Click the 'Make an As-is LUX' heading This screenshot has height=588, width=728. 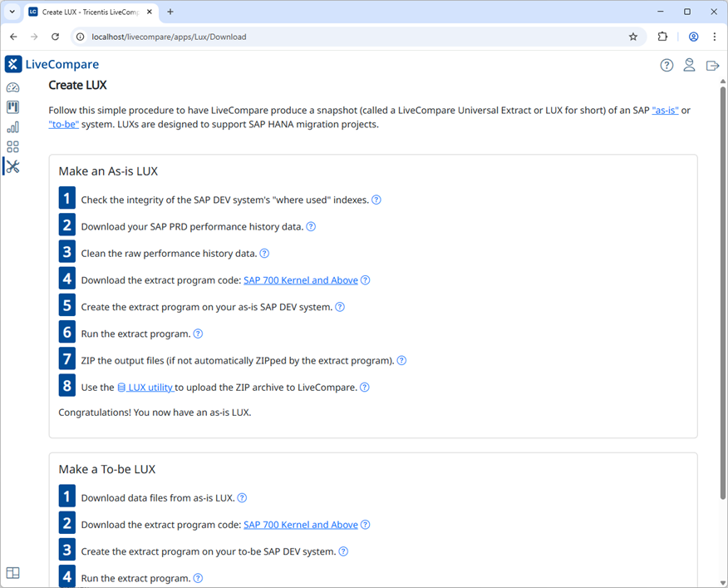coord(108,171)
